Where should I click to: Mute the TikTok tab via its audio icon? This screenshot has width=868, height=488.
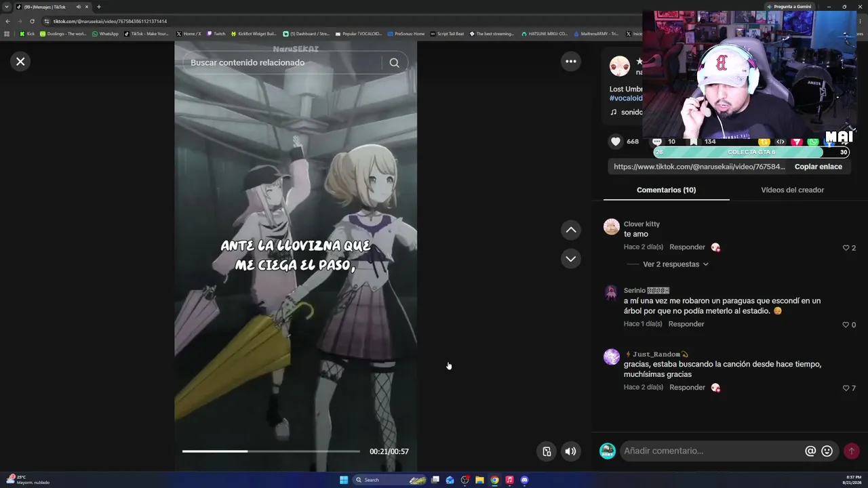(x=78, y=7)
